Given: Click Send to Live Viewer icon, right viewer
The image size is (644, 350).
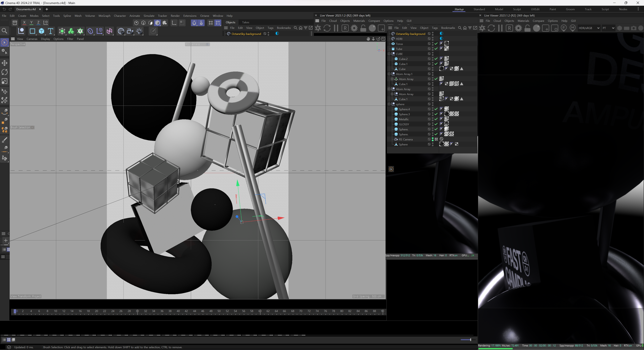Looking at the screenshot, I should 482,28.
